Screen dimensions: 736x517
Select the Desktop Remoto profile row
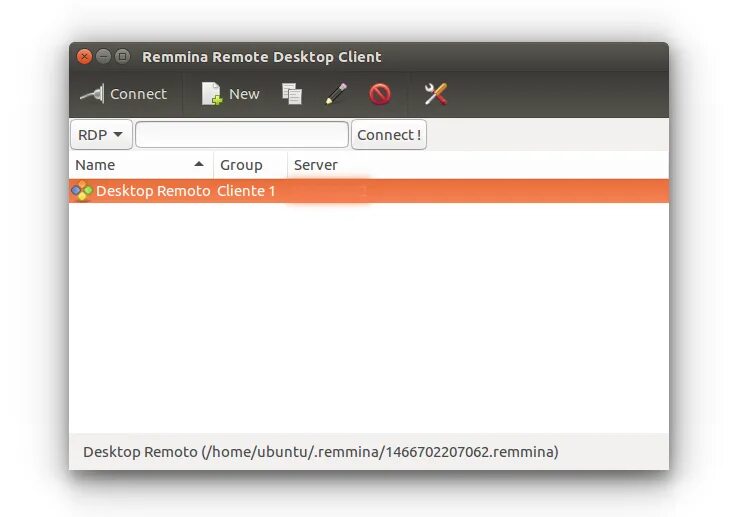tap(369, 191)
